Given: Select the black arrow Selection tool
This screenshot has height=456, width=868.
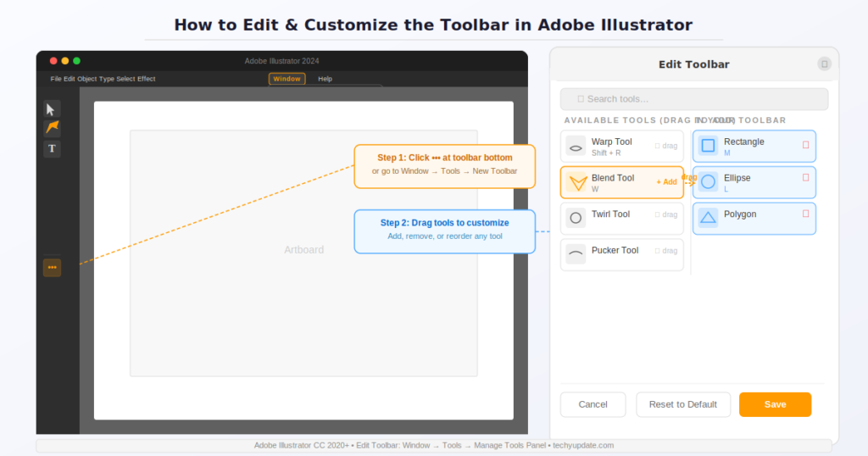Looking at the screenshot, I should click(x=52, y=109).
